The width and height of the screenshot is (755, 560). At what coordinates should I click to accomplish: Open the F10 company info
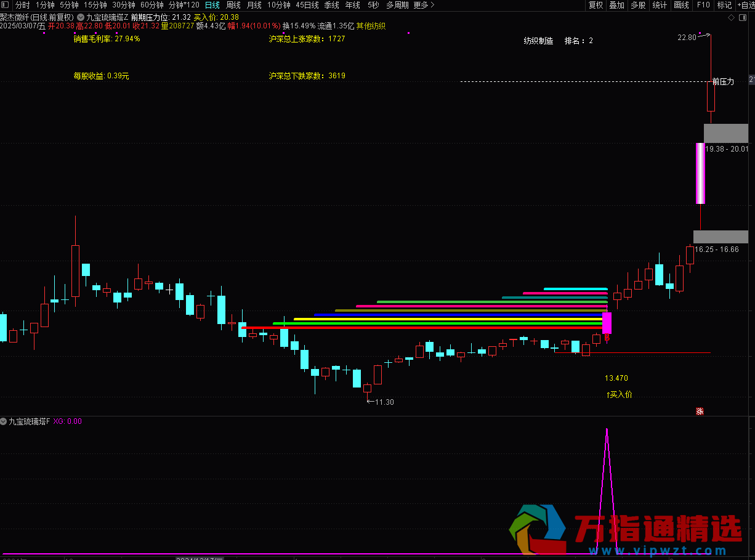(703, 5)
